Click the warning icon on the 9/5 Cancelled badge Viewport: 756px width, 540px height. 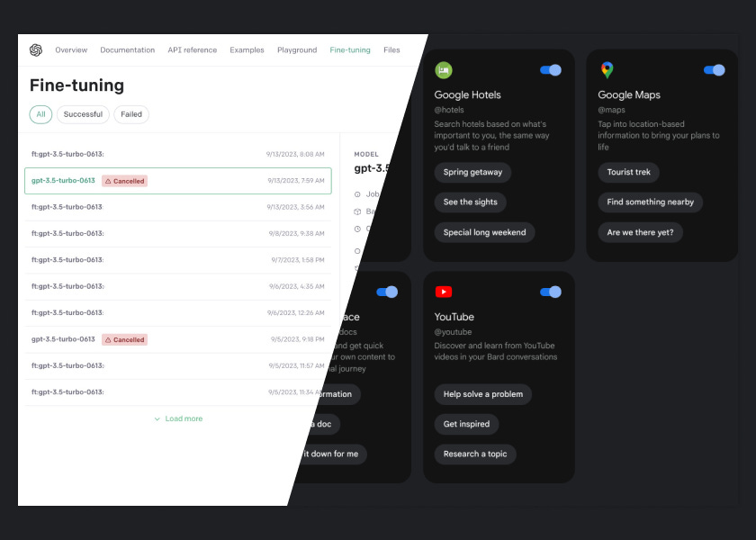tap(108, 340)
